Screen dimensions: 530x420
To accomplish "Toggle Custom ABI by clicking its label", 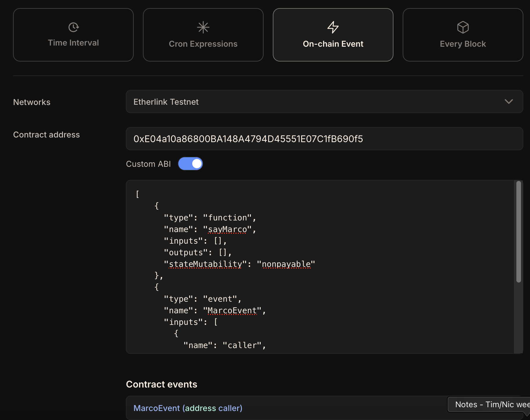I will coord(148,164).
